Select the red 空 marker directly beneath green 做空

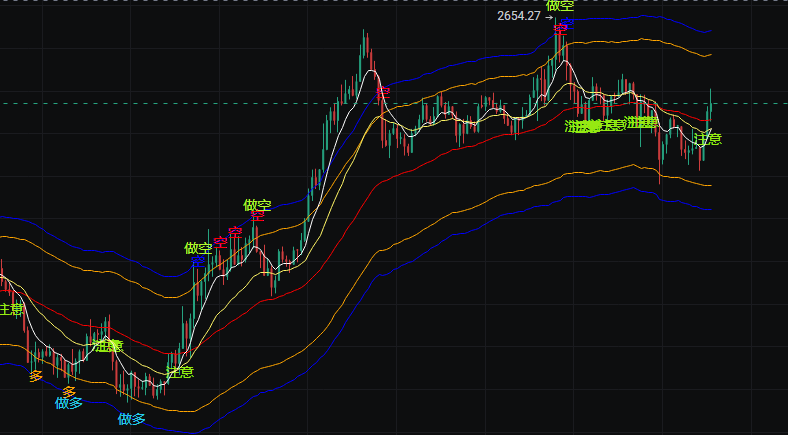point(257,216)
